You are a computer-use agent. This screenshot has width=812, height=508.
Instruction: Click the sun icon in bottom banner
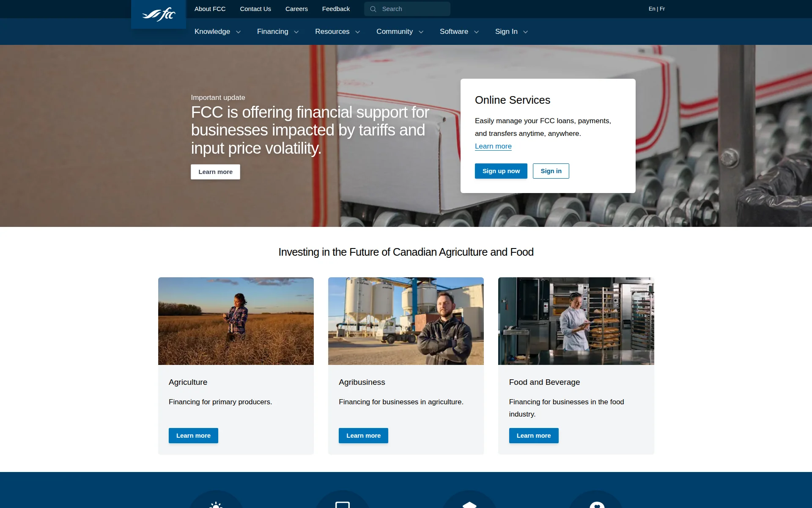pyautogui.click(x=216, y=505)
